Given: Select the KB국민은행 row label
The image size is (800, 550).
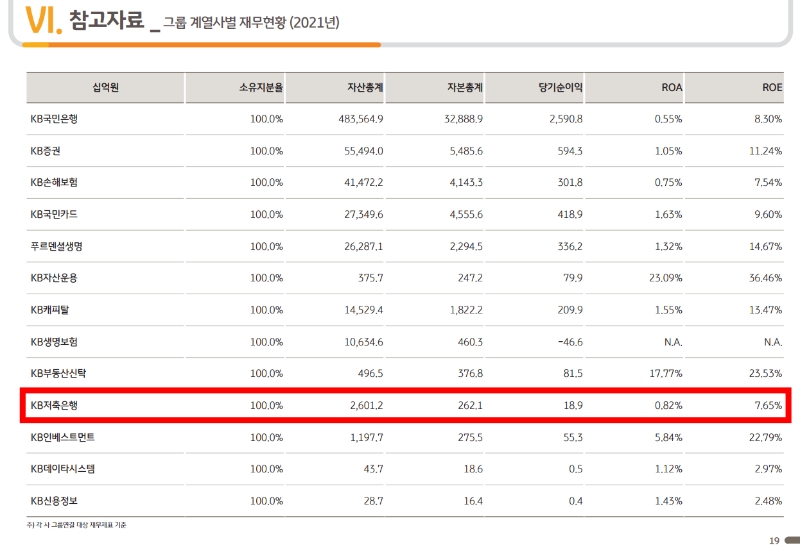Looking at the screenshot, I should (x=54, y=119).
